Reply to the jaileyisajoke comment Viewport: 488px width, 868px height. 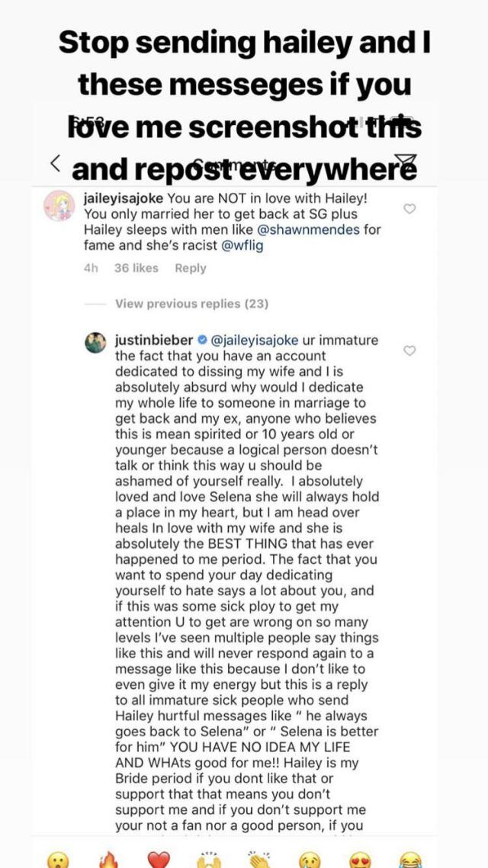(191, 268)
